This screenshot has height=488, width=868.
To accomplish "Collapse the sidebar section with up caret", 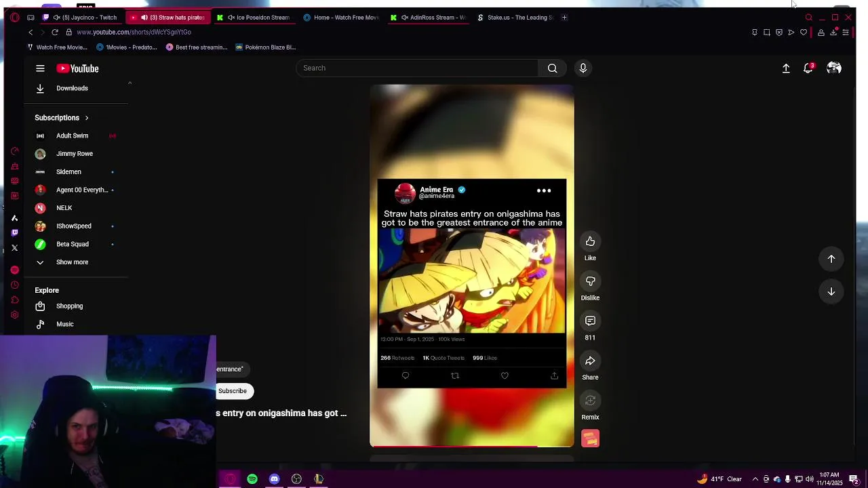I will point(130,83).
